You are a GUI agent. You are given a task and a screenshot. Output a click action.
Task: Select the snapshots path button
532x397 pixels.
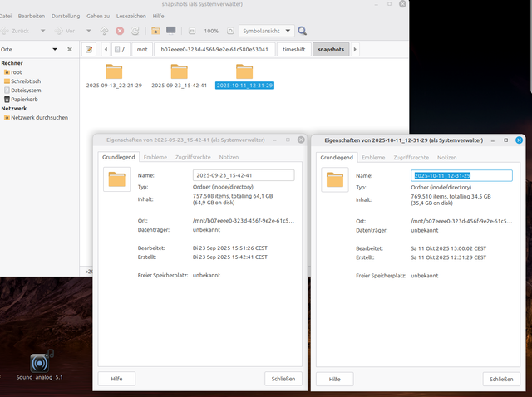point(331,50)
